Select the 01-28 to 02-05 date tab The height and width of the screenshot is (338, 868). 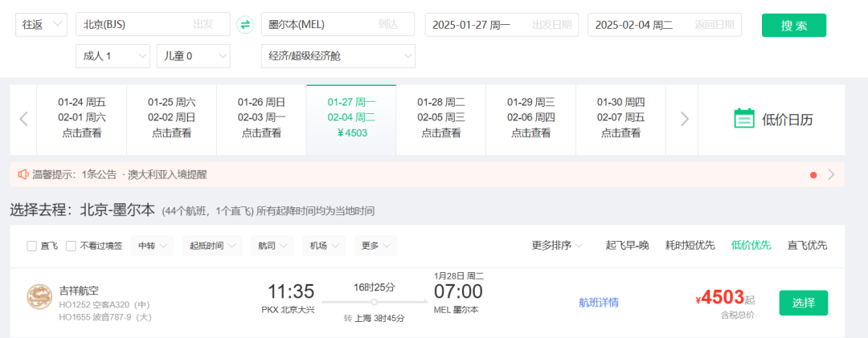coord(440,117)
